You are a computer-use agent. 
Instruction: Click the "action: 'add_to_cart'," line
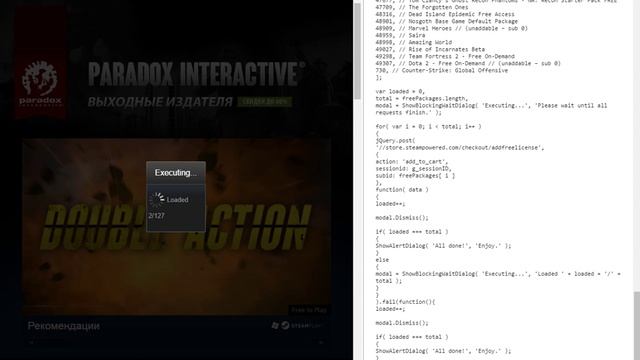pos(413,162)
